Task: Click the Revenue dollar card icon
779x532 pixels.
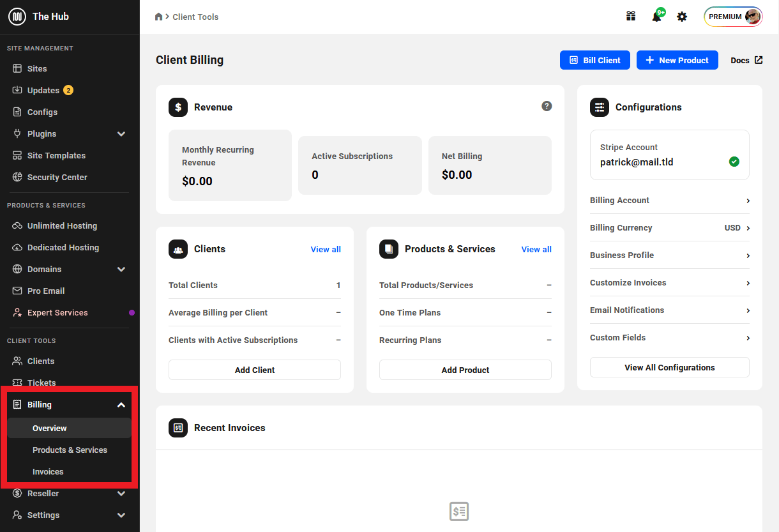Action: (178, 107)
